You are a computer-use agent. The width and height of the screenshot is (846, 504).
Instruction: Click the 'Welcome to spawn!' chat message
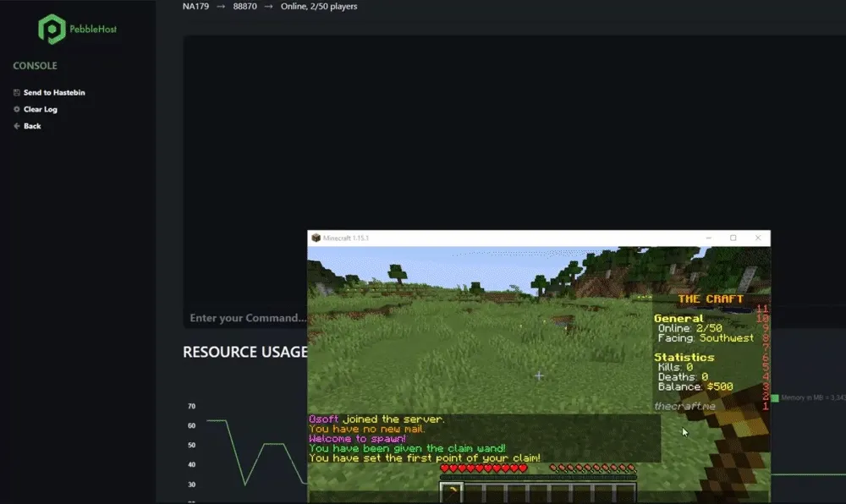click(357, 439)
